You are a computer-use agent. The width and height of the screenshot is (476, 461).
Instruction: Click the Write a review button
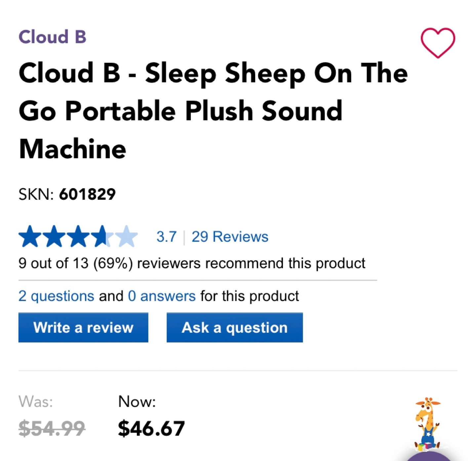(x=83, y=327)
